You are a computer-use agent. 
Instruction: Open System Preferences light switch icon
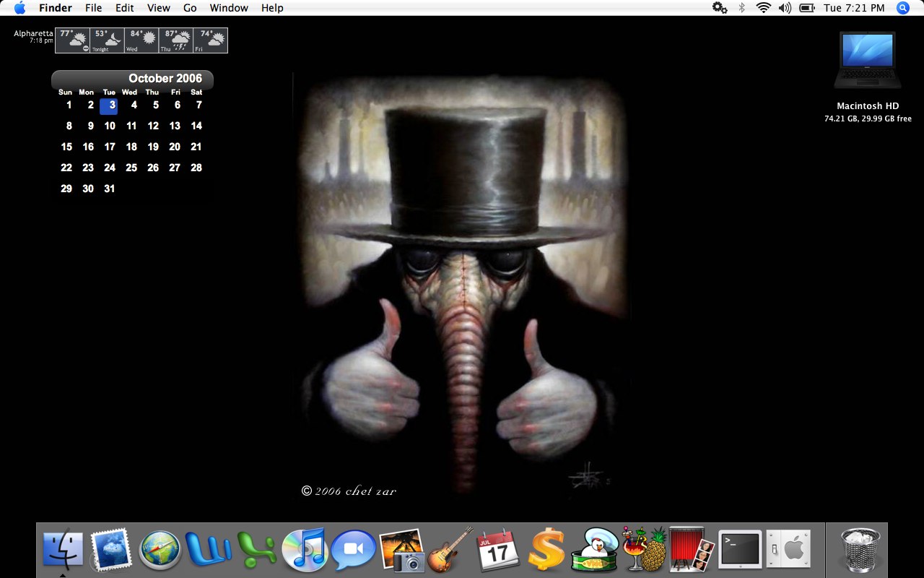(788, 551)
